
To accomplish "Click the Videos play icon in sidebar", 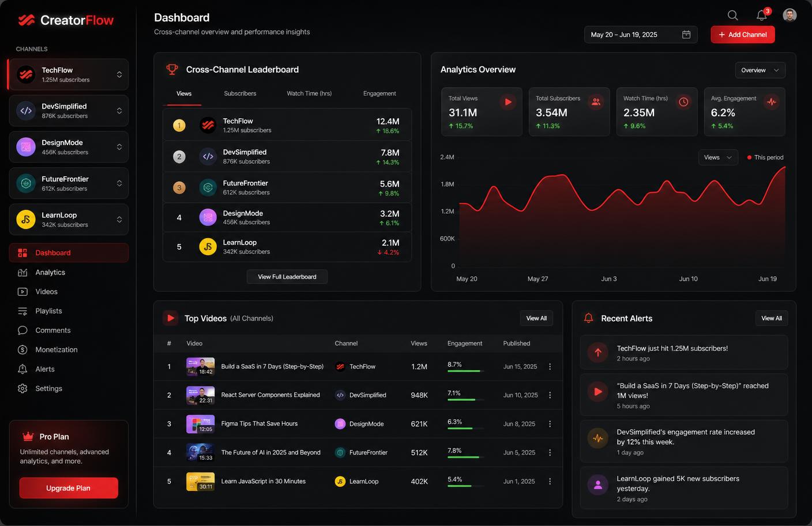I will click(22, 292).
